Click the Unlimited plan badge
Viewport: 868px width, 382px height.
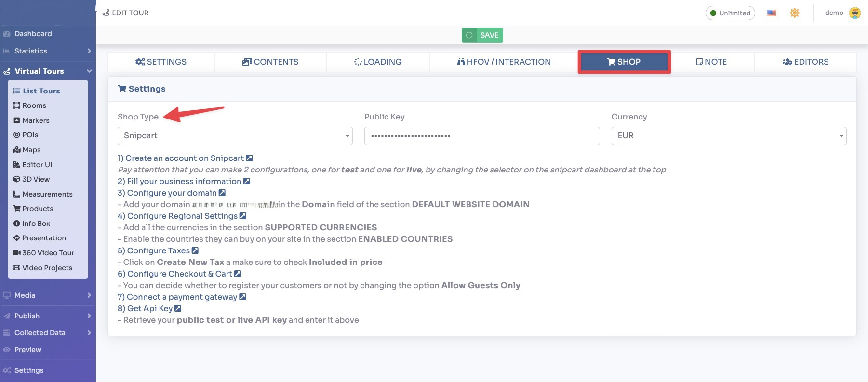pos(730,13)
